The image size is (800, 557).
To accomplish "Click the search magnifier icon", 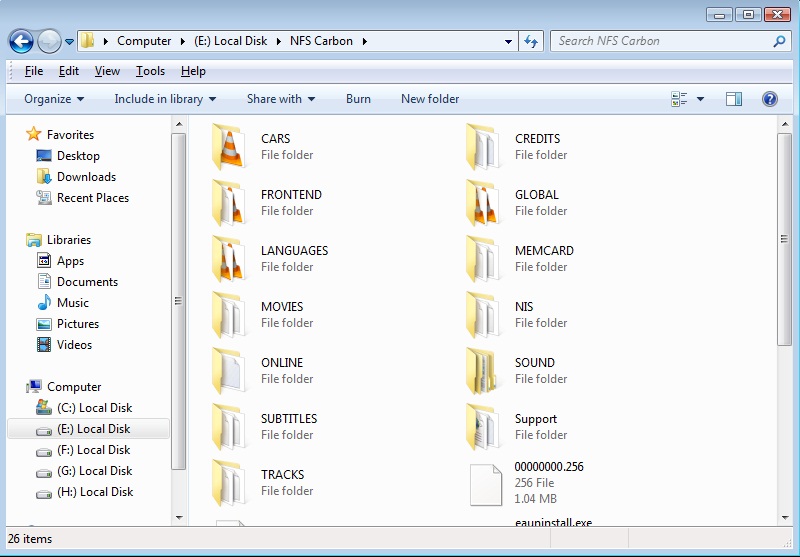I will click(x=779, y=41).
